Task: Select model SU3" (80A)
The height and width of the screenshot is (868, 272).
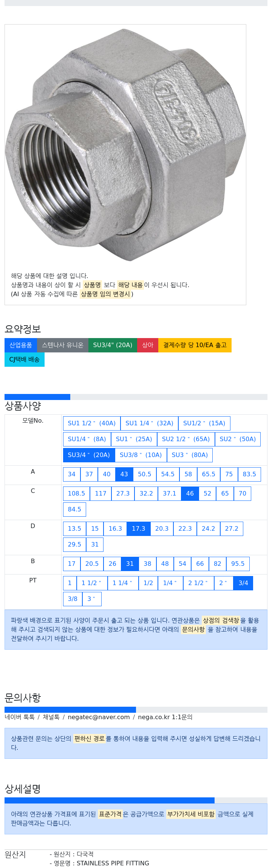Action: [190, 455]
